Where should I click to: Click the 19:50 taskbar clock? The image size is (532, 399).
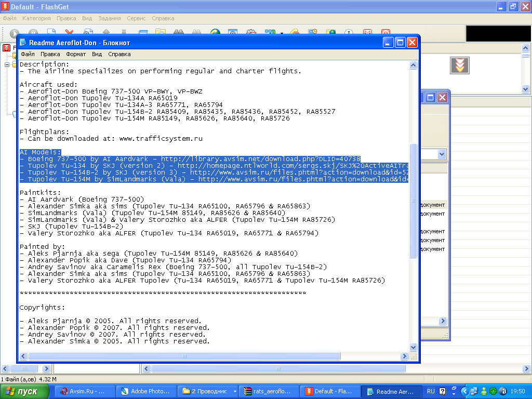pyautogui.click(x=517, y=392)
